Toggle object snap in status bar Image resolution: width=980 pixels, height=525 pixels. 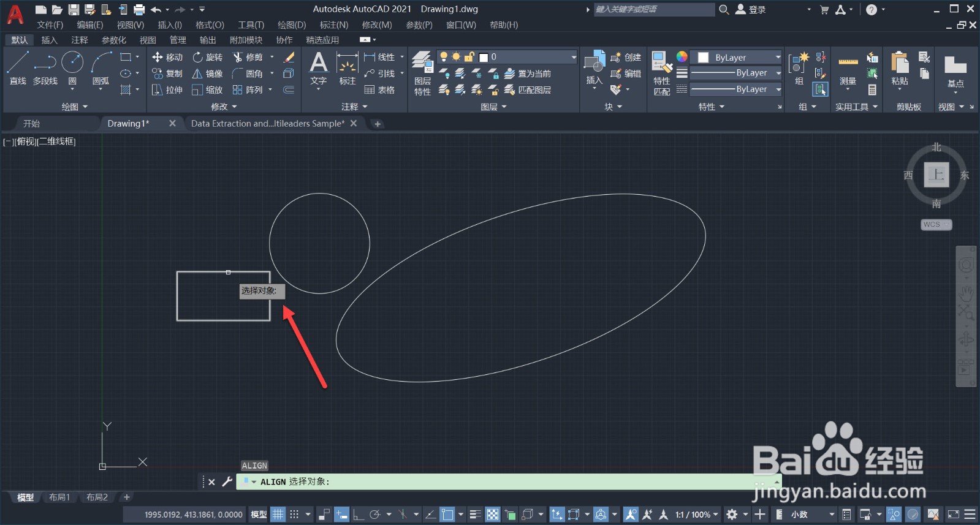tap(447, 515)
